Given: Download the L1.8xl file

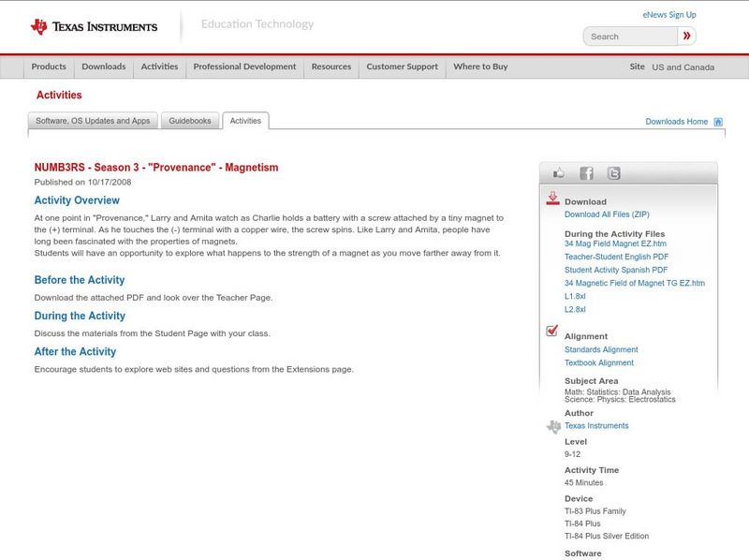Looking at the screenshot, I should pos(575,296).
